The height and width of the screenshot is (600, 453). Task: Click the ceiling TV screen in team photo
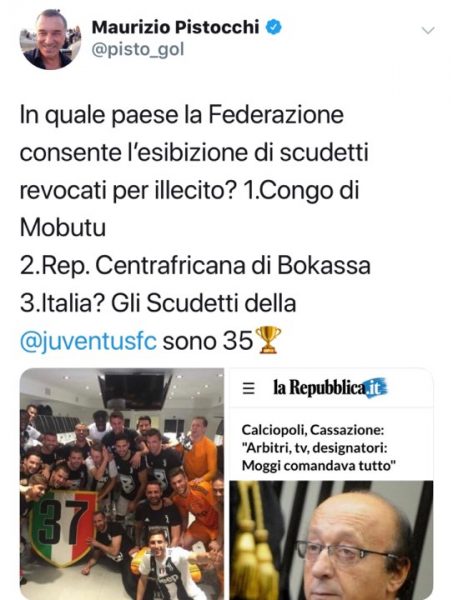coord(134,390)
